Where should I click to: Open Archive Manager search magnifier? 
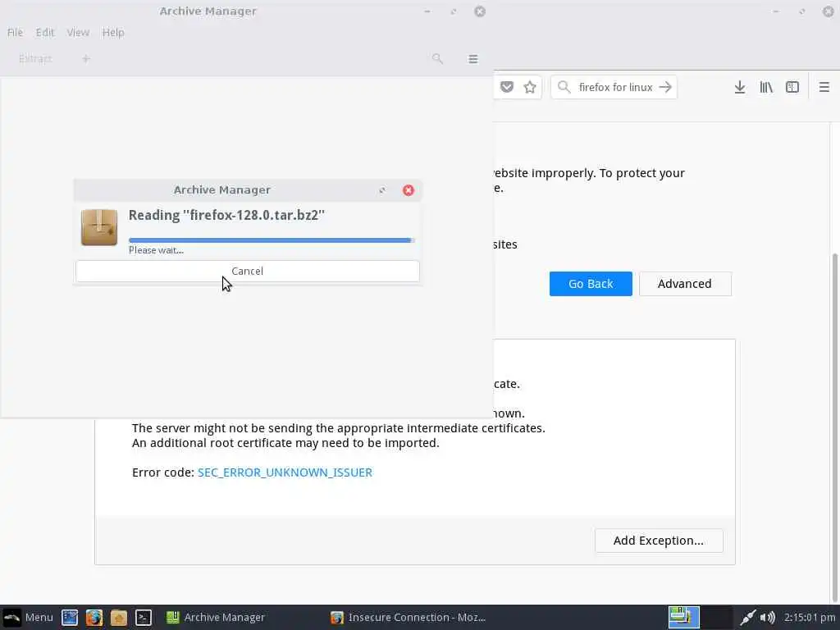pos(438,58)
